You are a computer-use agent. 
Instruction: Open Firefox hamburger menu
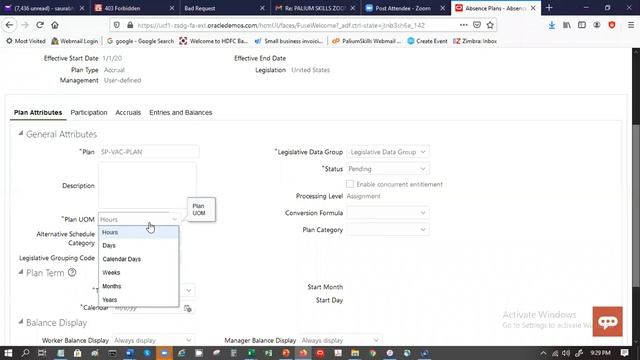[x=631, y=25]
